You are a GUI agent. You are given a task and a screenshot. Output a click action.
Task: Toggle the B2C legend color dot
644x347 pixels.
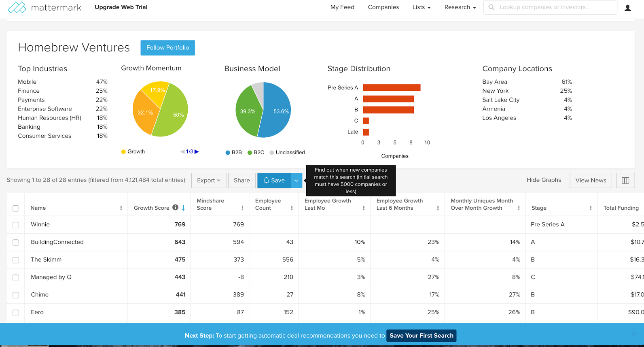tap(250, 153)
